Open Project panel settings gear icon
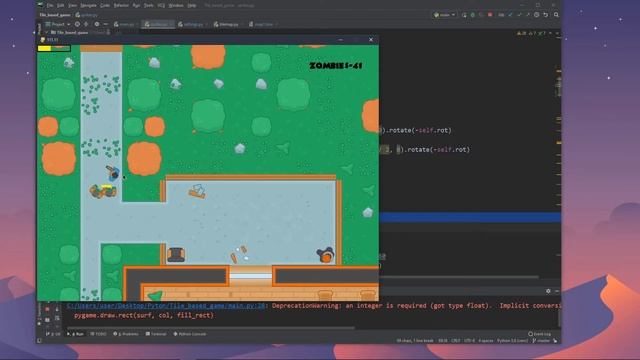This screenshot has height=360, width=640. pos(97,24)
